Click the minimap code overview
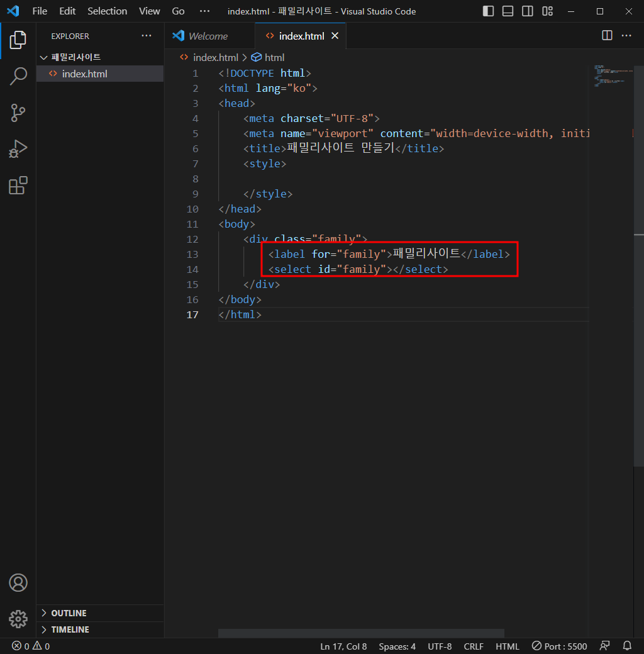 (x=612, y=76)
